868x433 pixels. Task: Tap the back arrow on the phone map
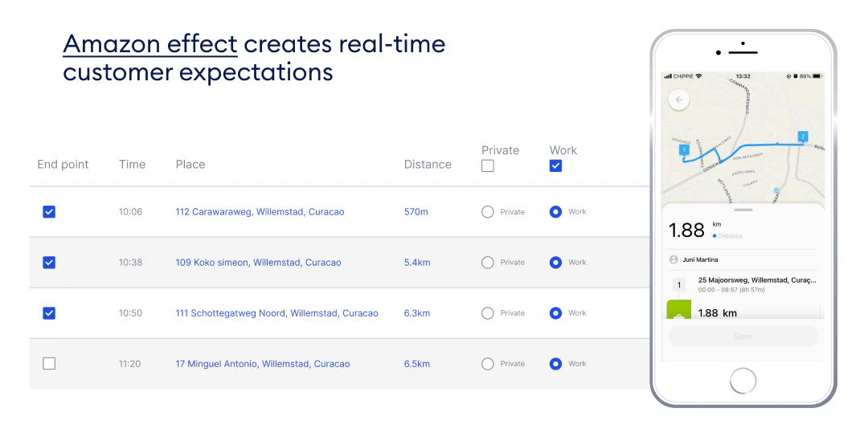[x=680, y=100]
